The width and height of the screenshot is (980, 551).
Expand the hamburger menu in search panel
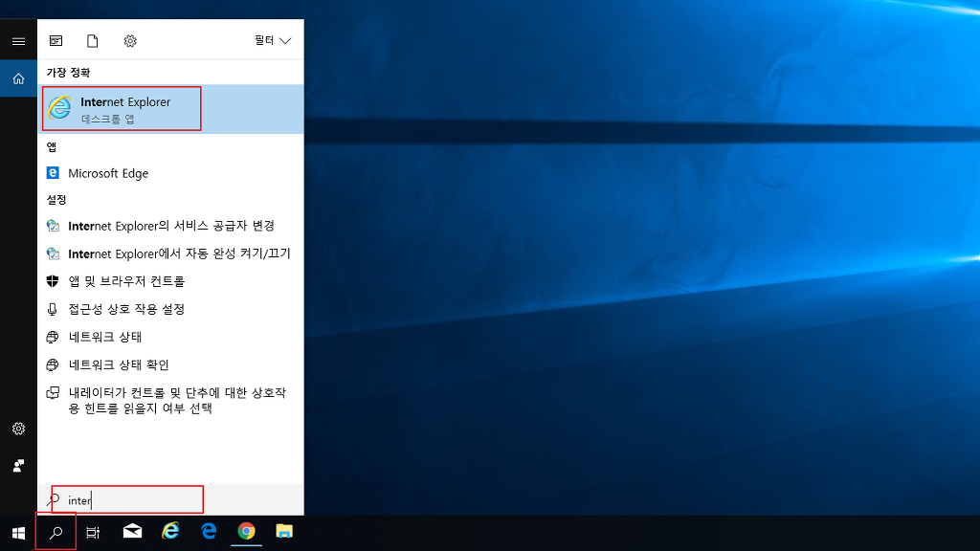point(19,41)
